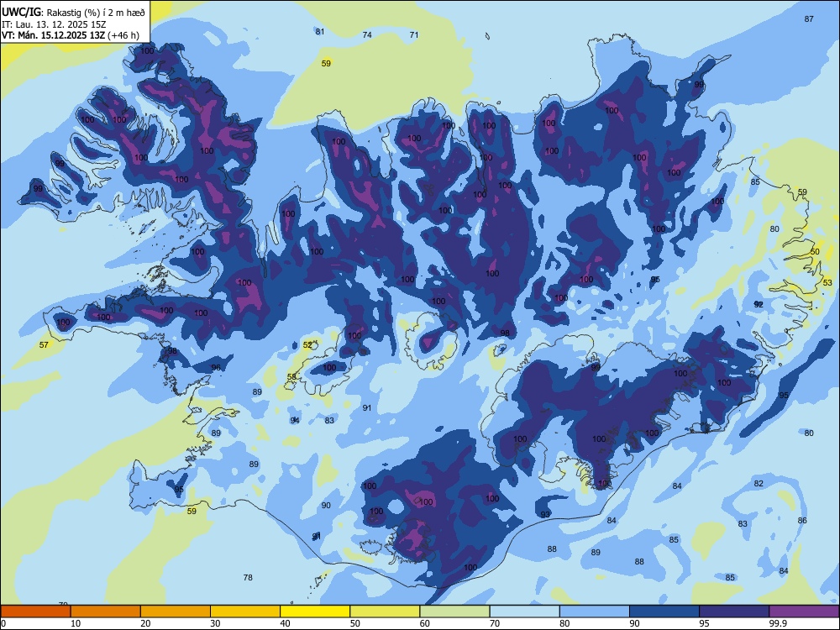Select the legend tick label '95'
Image resolution: width=840 pixels, height=630 pixels.
pyautogui.click(x=704, y=623)
